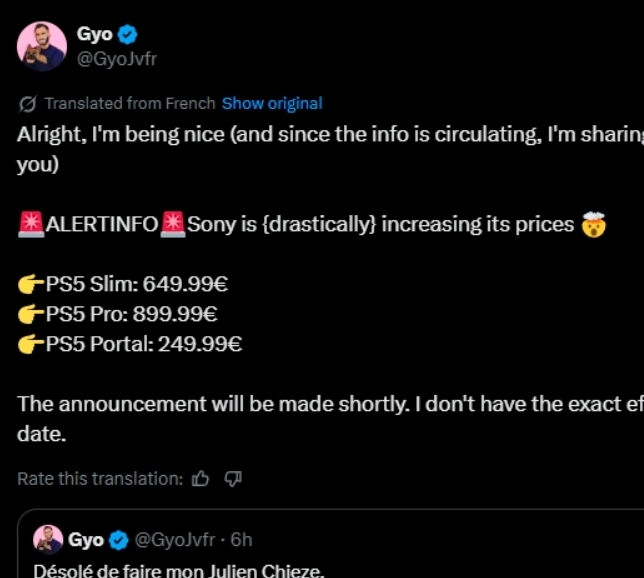Click the pointing hand emoji beside PS5 Slim
This screenshot has width=644, height=578.
[31, 284]
